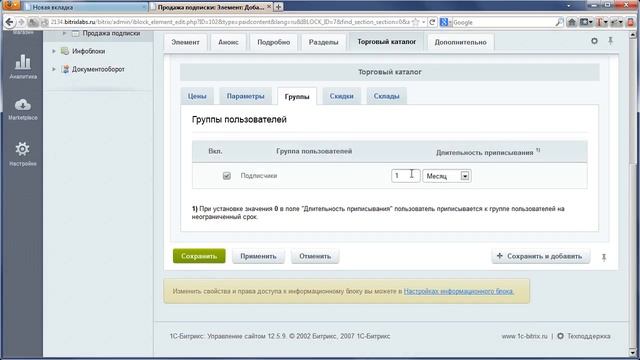Open the Месяц duration unit dropdown
The width and height of the screenshot is (640, 360).
tap(447, 176)
